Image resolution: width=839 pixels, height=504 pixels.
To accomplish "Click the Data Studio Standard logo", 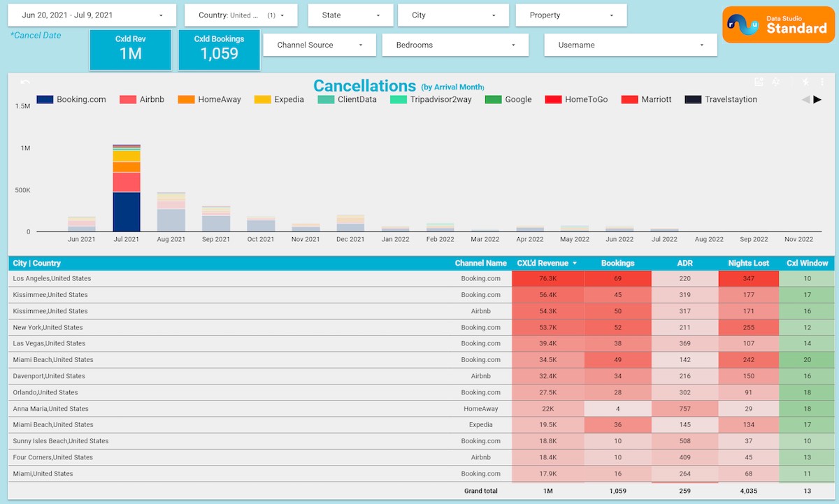I will pyautogui.click(x=779, y=24).
